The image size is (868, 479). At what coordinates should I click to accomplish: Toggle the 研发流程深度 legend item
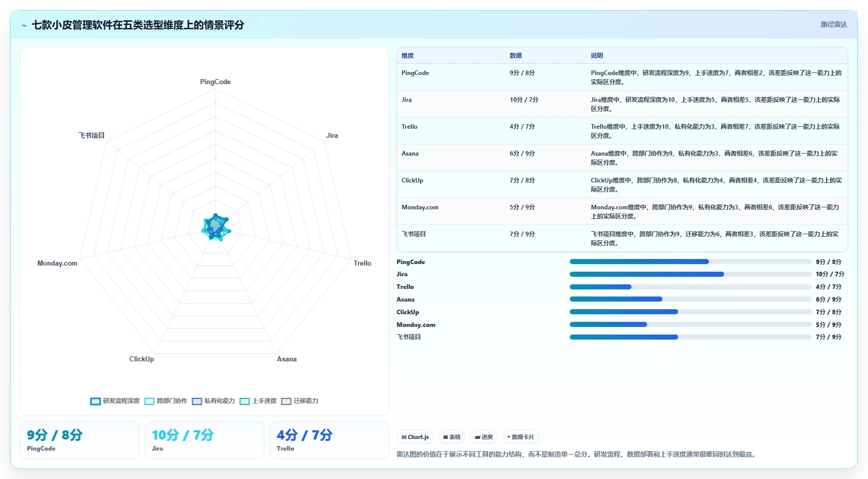pos(115,401)
